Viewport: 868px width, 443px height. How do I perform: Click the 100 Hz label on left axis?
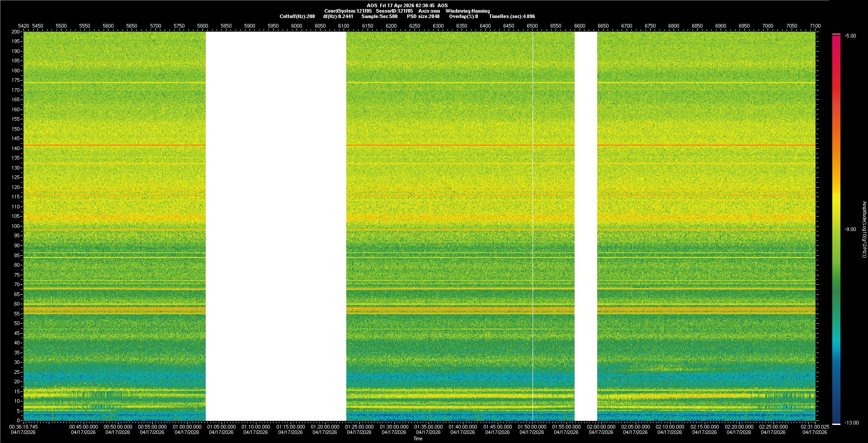click(15, 226)
